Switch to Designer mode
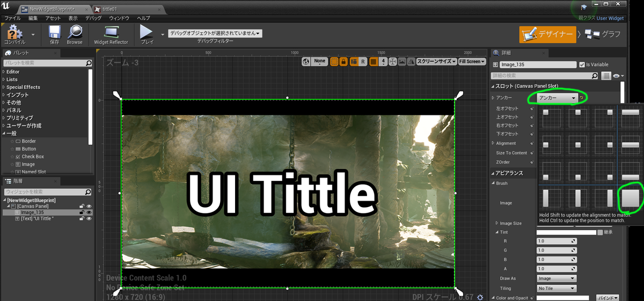The height and width of the screenshot is (301, 644). click(547, 34)
